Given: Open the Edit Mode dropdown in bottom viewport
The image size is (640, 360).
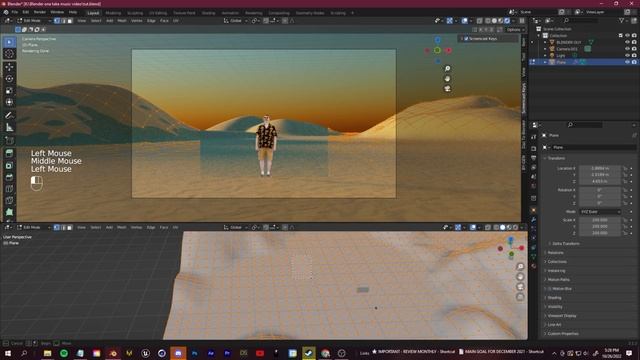Looking at the screenshot, I should coord(34,227).
